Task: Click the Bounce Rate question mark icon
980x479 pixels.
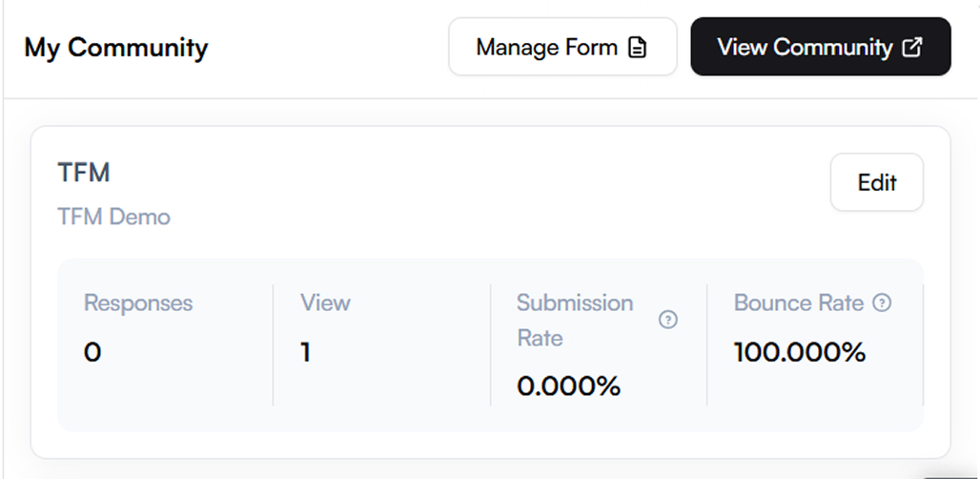Action: click(882, 303)
